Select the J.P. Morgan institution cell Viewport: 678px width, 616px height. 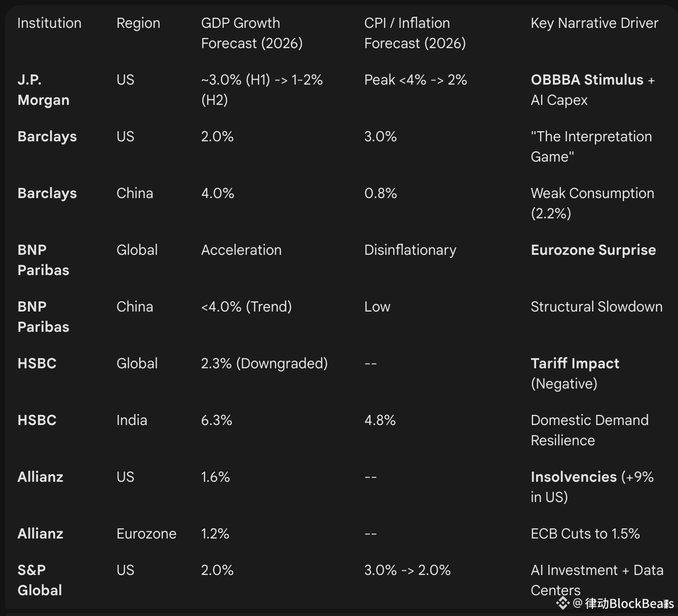click(x=43, y=90)
